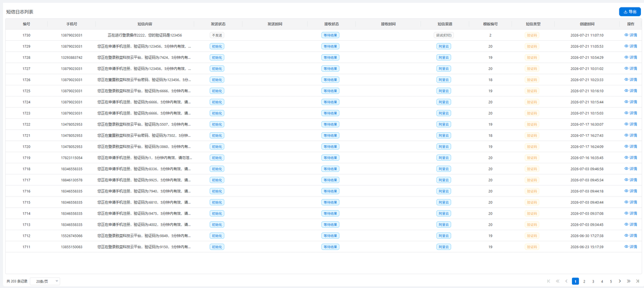Go to next page chevron
Viewport: 644px width, 288px height.
pyautogui.click(x=620, y=281)
